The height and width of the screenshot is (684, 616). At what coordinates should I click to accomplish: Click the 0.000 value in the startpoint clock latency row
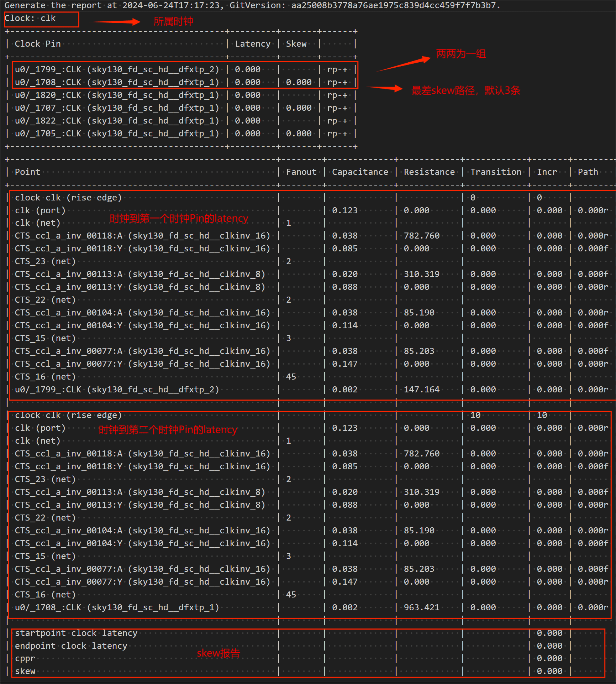[x=549, y=633]
